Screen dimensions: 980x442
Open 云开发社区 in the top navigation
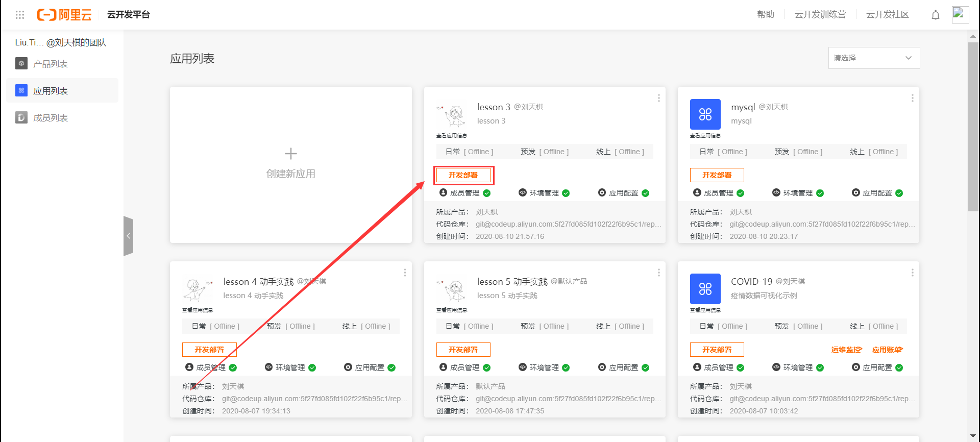pos(888,14)
